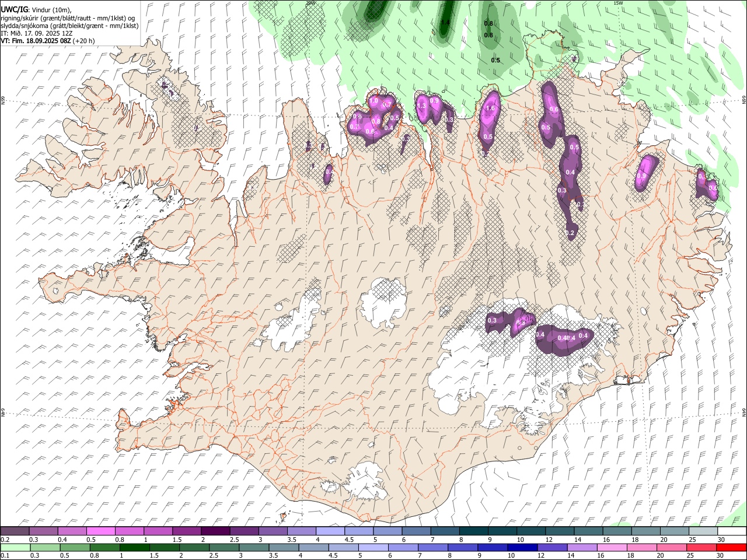
Task: Click the 'IT: Mið. 17. 09. 2025 12Z' line
Action: click(x=37, y=34)
